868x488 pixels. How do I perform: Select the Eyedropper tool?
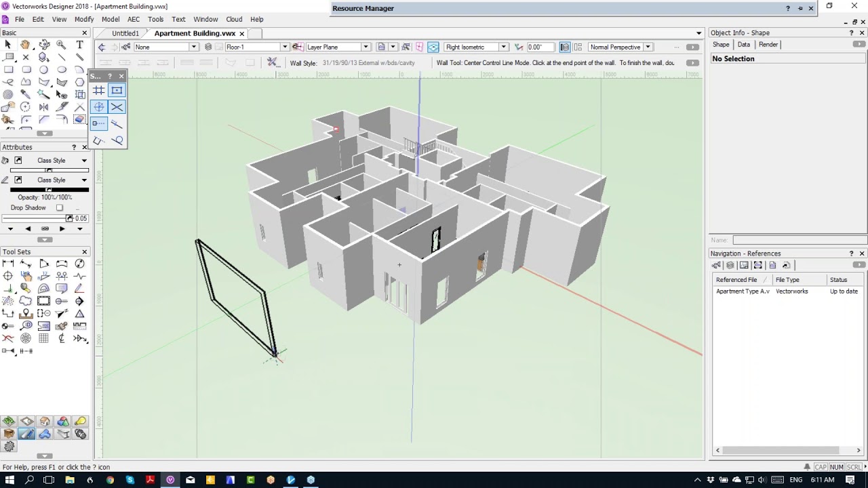coord(26,94)
